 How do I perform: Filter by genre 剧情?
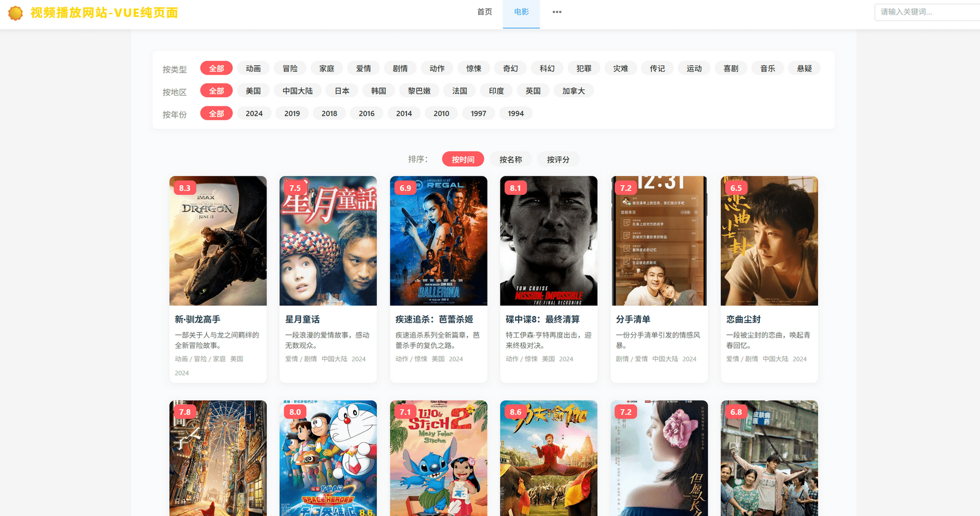tap(400, 68)
